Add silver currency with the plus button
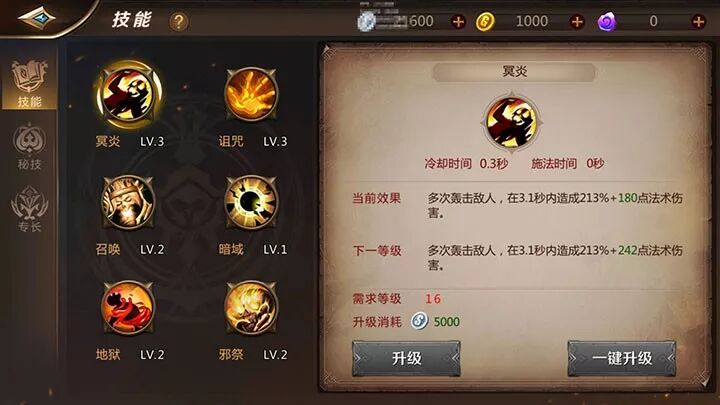 tap(458, 22)
